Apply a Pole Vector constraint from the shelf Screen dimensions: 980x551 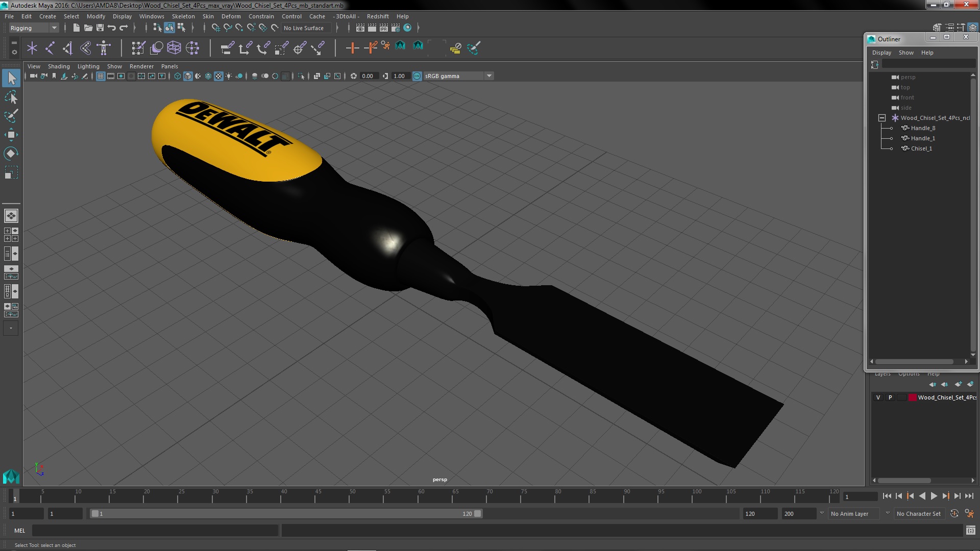click(x=317, y=48)
